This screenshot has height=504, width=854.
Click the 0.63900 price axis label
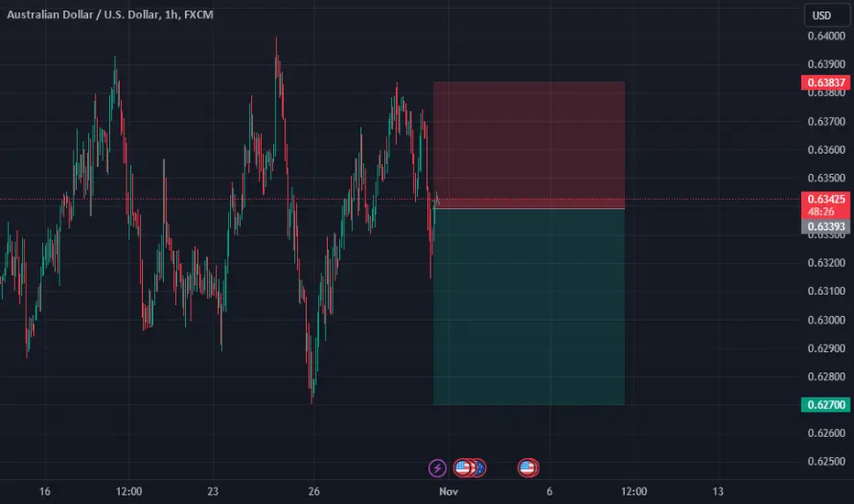[x=827, y=64]
